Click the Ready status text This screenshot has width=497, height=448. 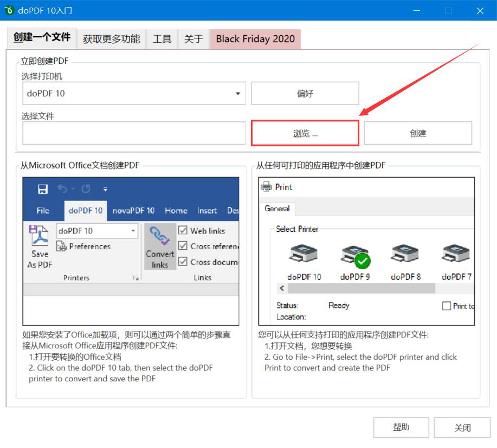339,306
